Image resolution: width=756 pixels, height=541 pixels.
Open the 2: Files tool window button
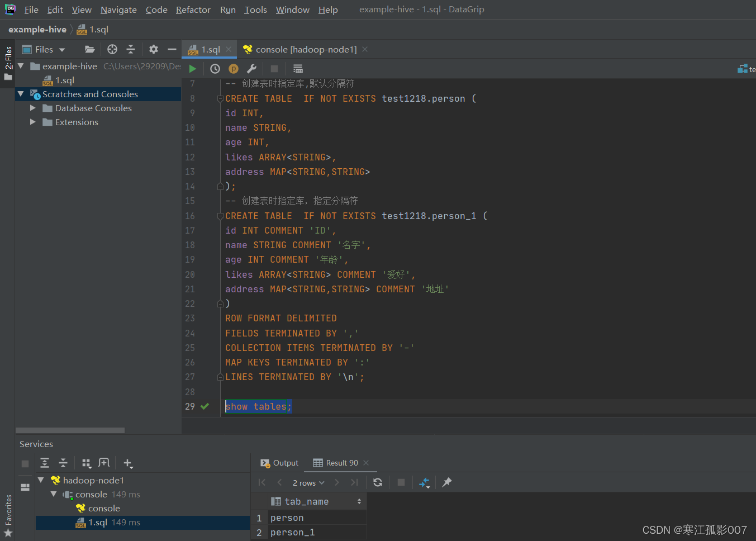click(8, 63)
